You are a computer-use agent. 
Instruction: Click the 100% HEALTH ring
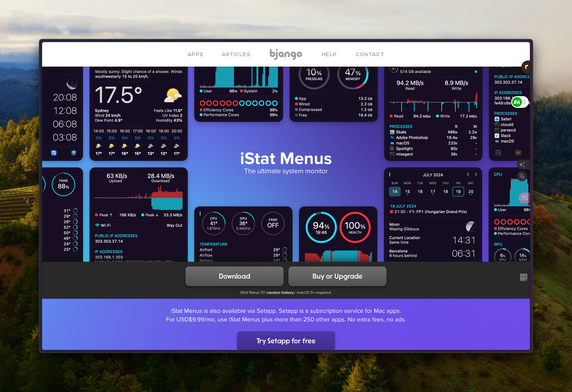point(355,227)
